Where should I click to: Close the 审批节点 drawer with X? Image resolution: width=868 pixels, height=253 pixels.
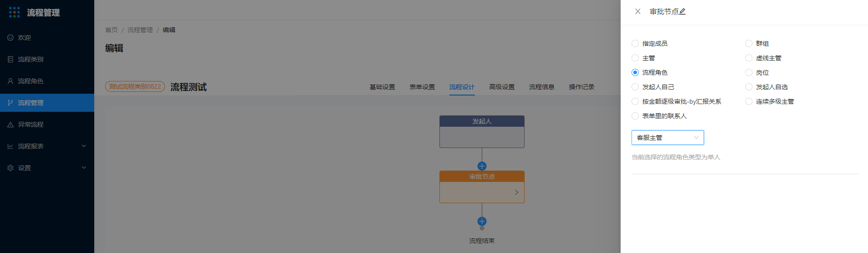tap(637, 11)
